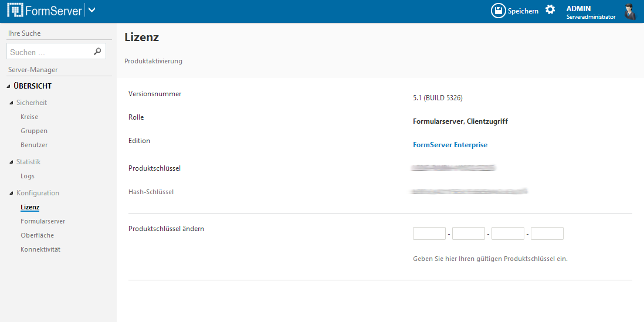Open Kreise in the sidebar
The height and width of the screenshot is (322, 644).
(x=29, y=117)
